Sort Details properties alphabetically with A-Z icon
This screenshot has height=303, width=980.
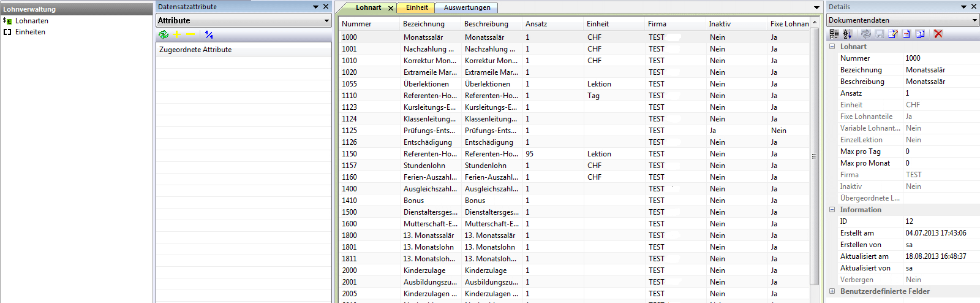847,34
